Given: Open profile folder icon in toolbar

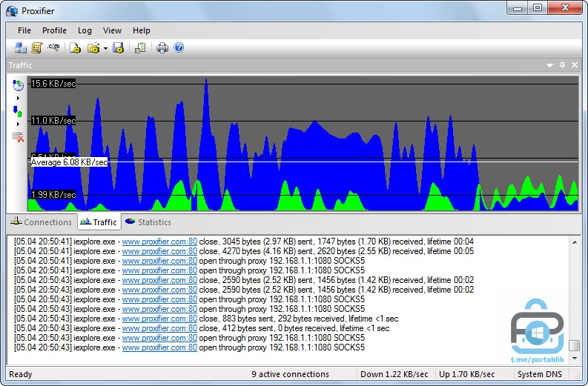Looking at the screenshot, I should [93, 48].
